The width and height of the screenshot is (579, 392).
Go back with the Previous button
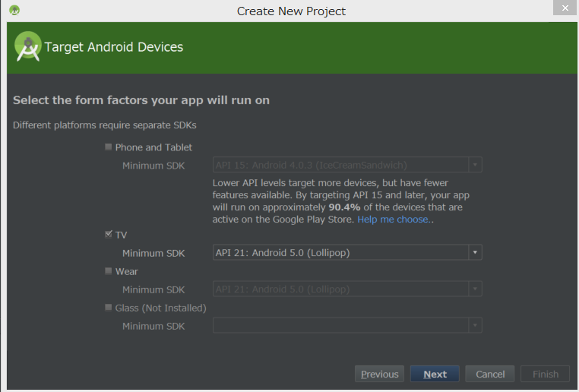point(380,374)
